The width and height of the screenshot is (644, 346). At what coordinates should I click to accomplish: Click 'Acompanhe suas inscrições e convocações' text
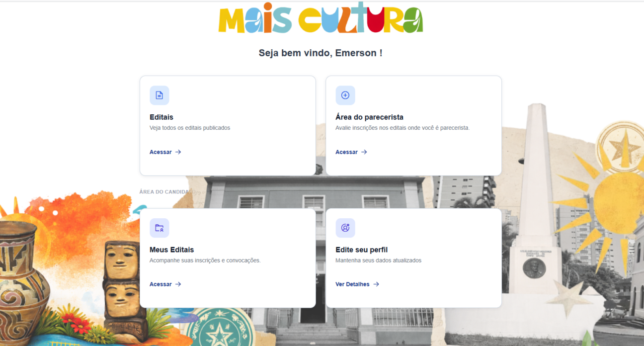(205, 260)
